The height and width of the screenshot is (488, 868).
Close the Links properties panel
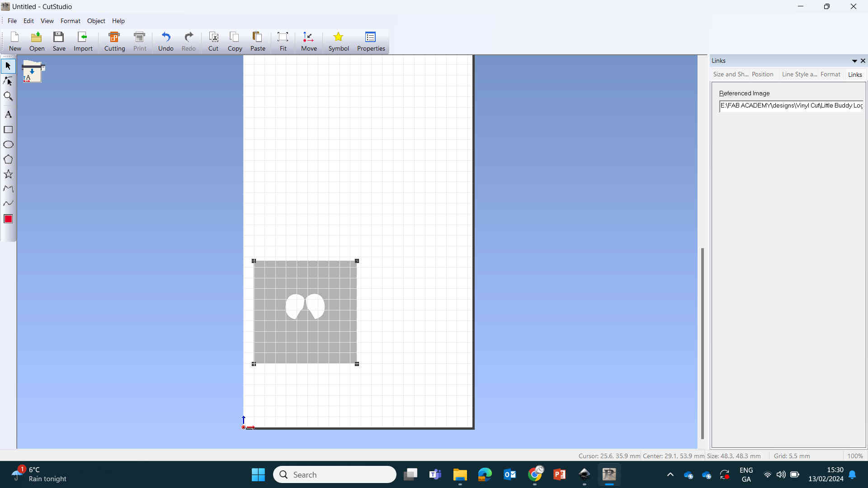(x=863, y=61)
